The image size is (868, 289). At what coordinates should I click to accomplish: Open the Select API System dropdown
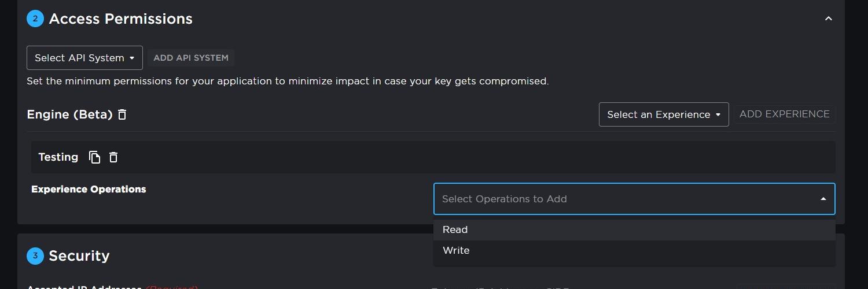pyautogui.click(x=84, y=58)
